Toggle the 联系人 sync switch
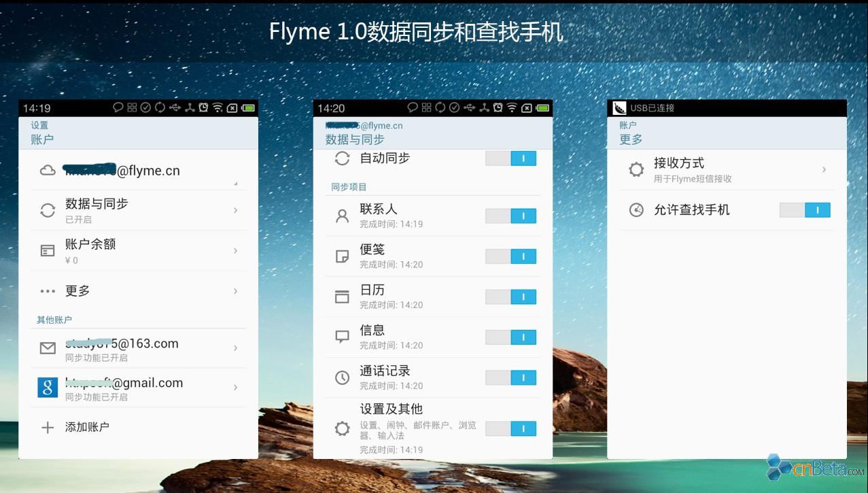This screenshot has height=493, width=868. coord(510,216)
